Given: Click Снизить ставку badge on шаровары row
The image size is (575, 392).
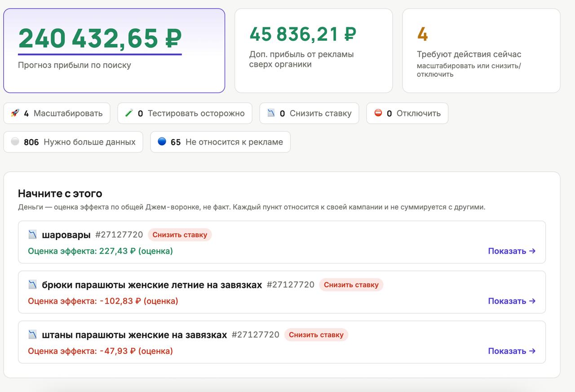Looking at the screenshot, I should point(180,234).
